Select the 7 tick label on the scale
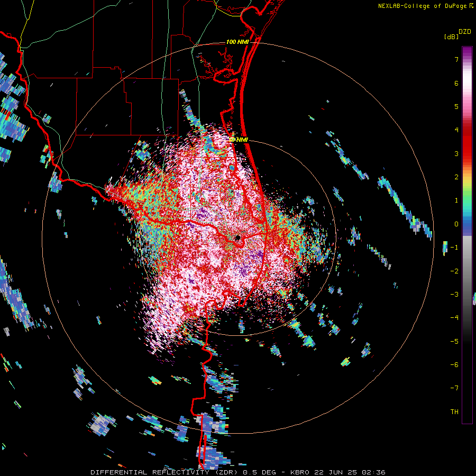The height and width of the screenshot is (476, 476). click(456, 59)
